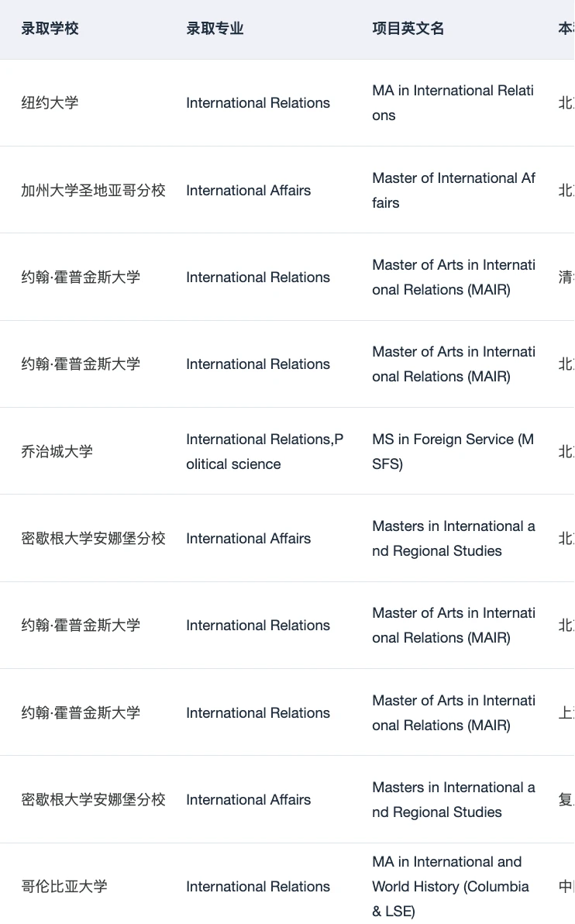Viewport: 575px width, 924px height.
Task: Select the Master of International Affairs cell
Action: coord(453,191)
